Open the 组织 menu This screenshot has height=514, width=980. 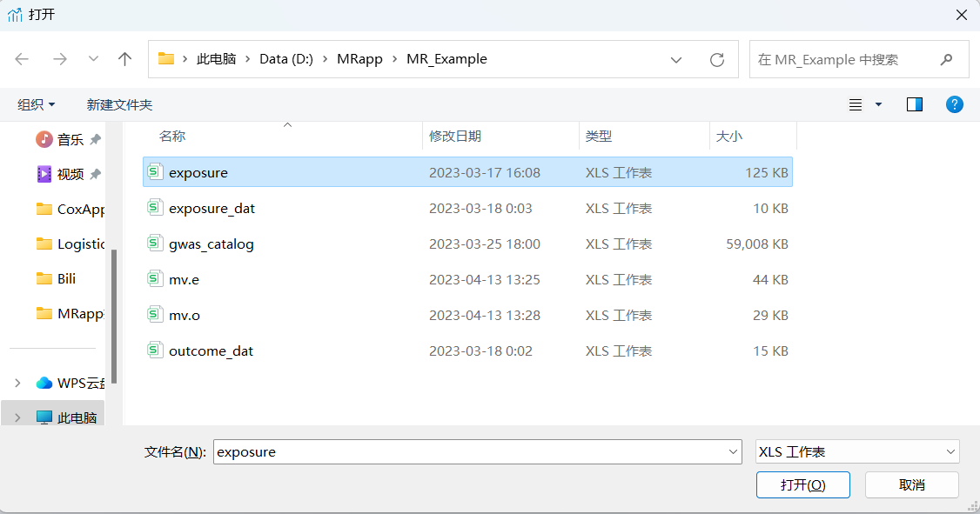[x=35, y=103]
